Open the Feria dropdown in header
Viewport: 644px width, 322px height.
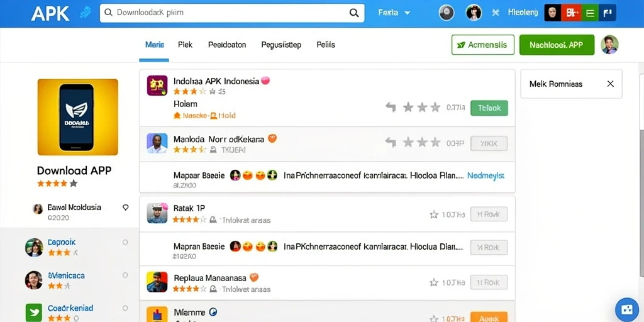(394, 13)
